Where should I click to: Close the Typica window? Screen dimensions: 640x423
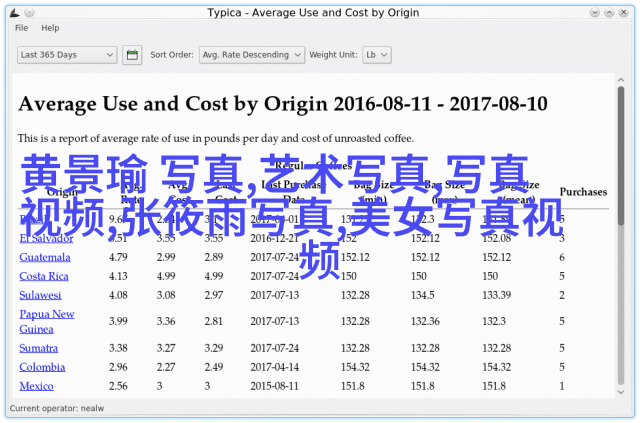coord(627,13)
